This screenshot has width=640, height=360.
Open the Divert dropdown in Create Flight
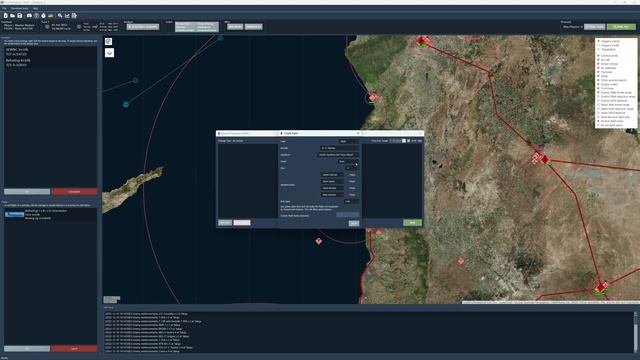pyautogui.click(x=349, y=161)
